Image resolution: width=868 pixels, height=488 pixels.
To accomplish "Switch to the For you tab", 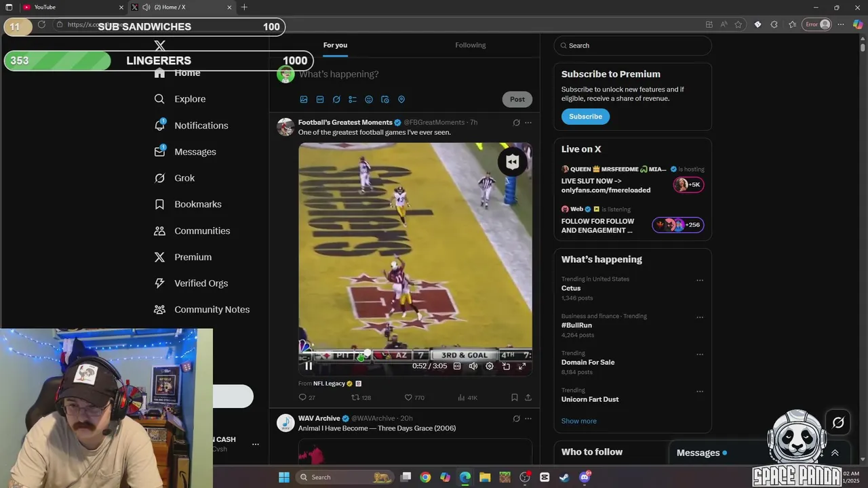I will [x=335, y=45].
